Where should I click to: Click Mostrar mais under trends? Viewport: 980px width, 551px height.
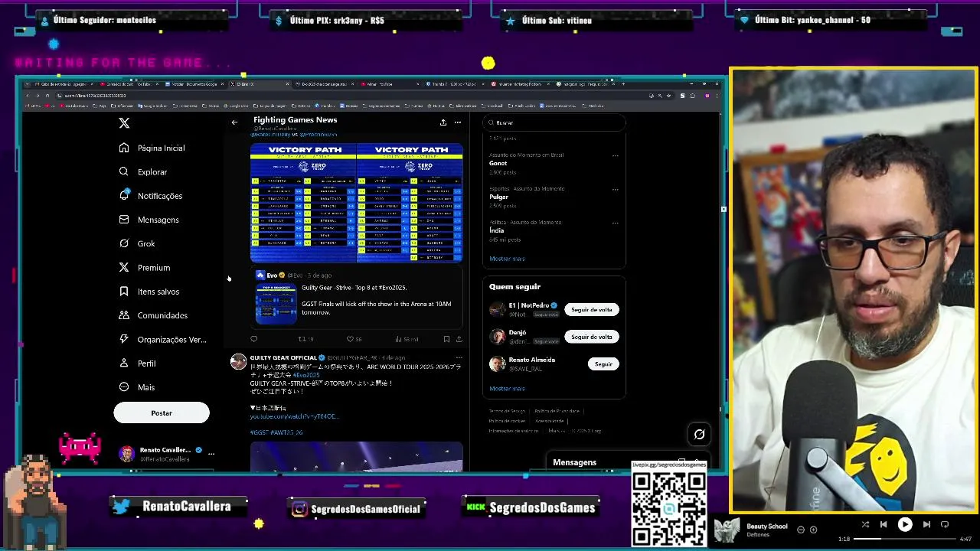(x=507, y=259)
